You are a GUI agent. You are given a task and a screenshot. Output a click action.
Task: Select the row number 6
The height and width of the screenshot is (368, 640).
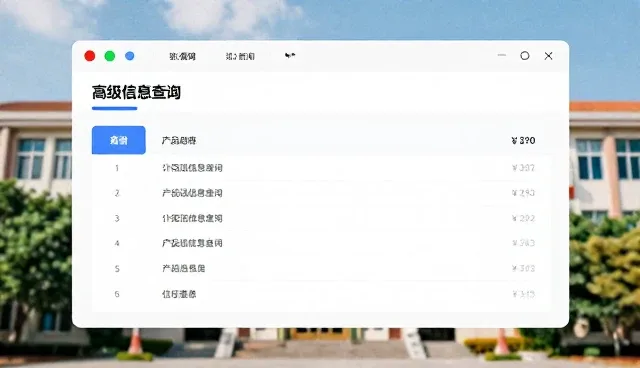117,294
